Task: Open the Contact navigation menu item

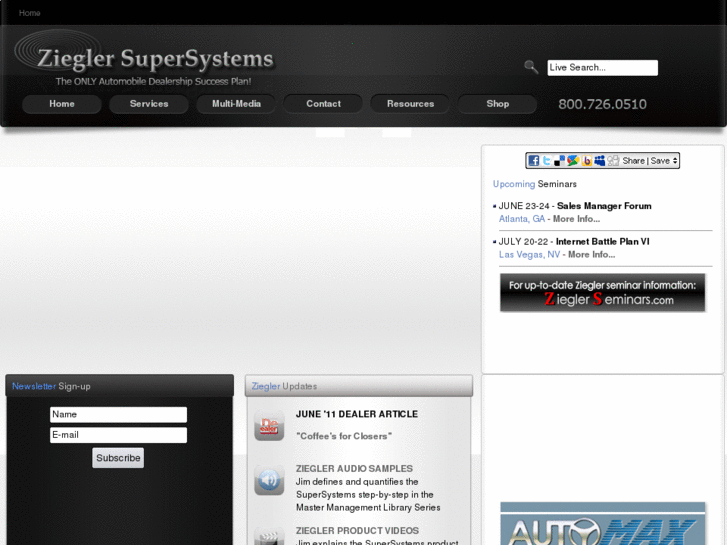Action: pyautogui.click(x=323, y=104)
